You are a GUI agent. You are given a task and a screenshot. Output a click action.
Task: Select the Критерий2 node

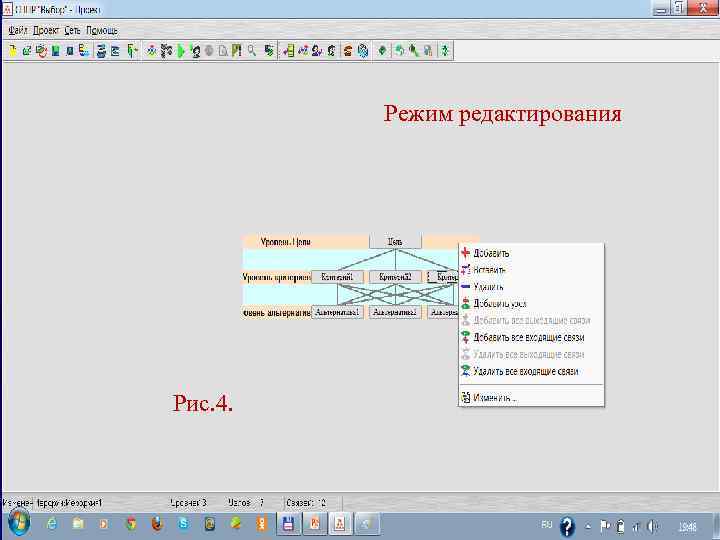(x=395, y=277)
